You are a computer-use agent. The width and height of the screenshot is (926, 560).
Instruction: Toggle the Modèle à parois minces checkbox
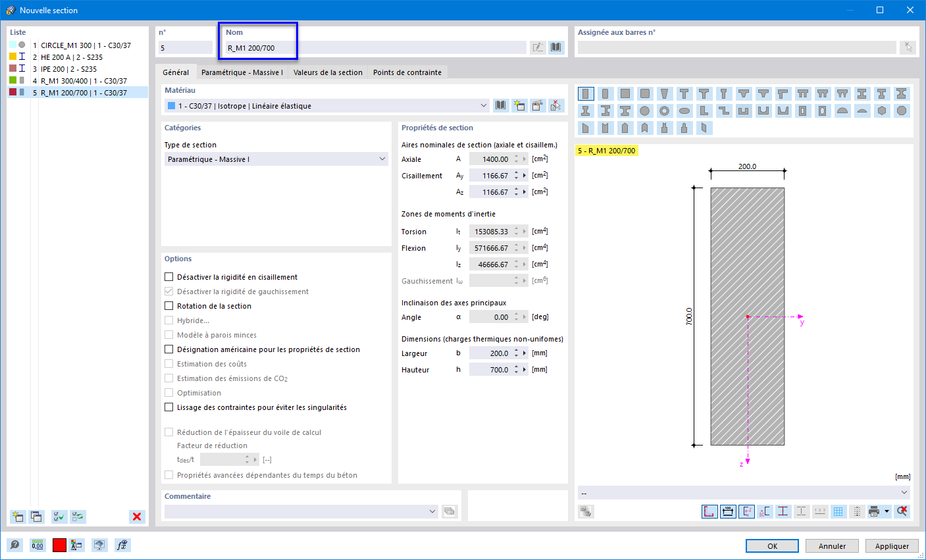pos(169,335)
